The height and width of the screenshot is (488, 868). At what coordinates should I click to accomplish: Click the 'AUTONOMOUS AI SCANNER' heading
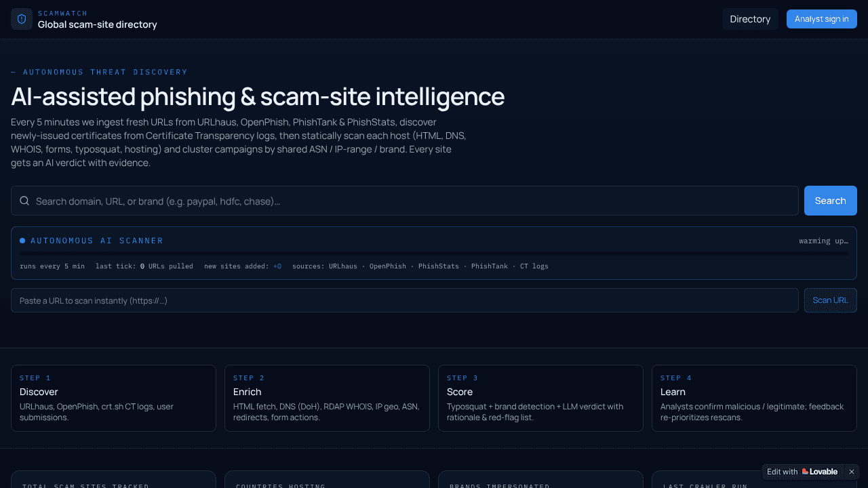97,241
